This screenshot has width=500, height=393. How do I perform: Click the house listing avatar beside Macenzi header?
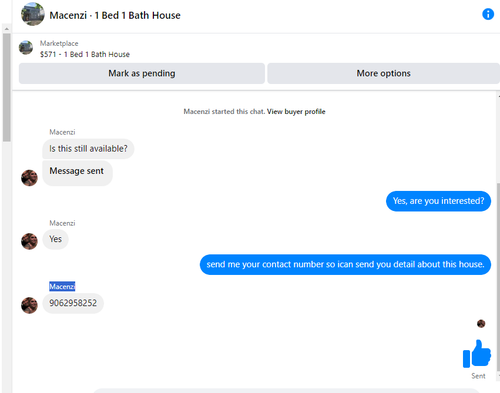pyautogui.click(x=33, y=14)
